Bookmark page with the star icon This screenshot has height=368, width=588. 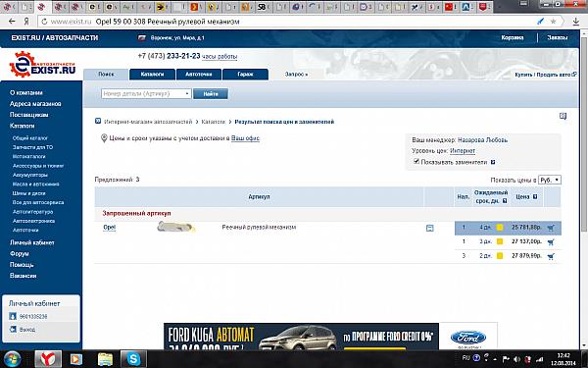pyautogui.click(x=553, y=22)
